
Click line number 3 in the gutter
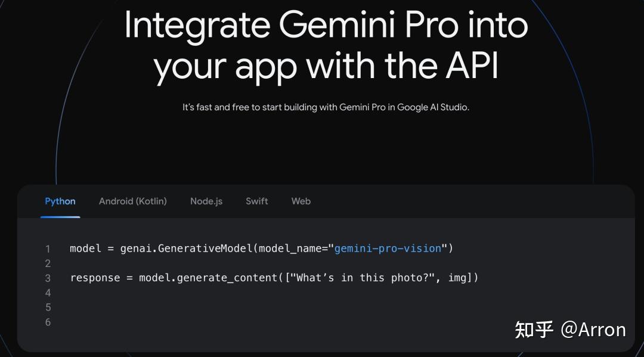click(48, 278)
